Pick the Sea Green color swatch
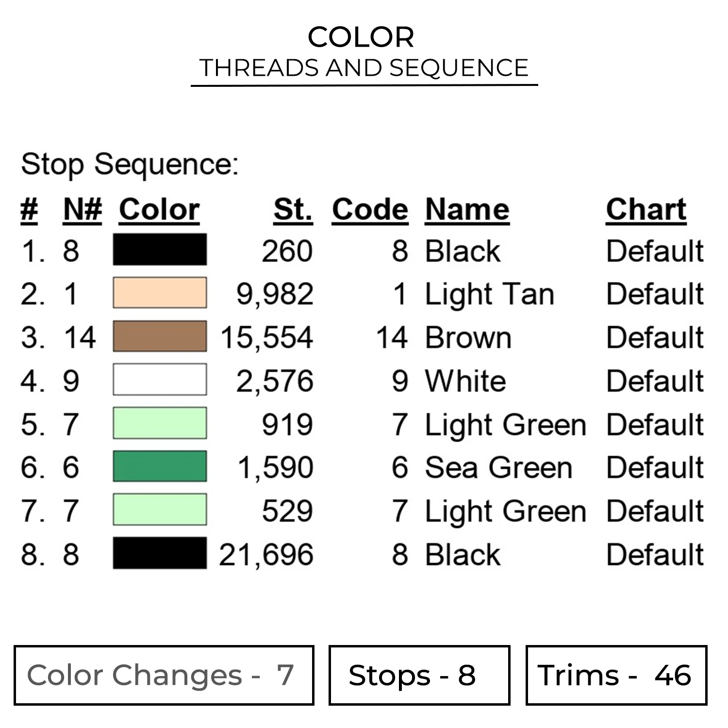Screen dimensions: 728x728 click(x=160, y=466)
